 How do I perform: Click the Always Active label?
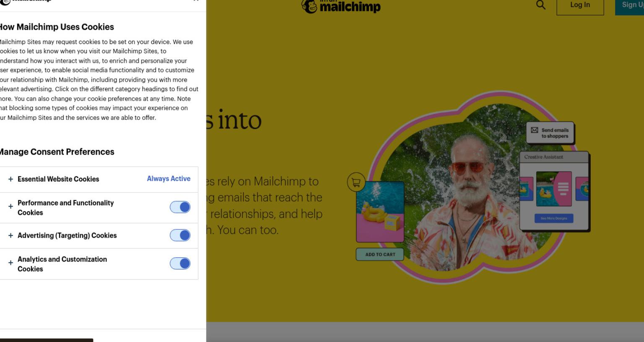tap(169, 179)
